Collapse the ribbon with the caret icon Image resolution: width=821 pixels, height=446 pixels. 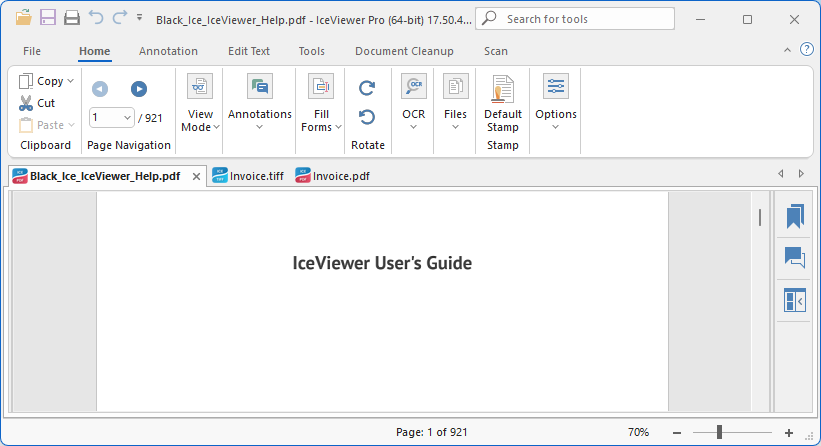click(x=787, y=50)
